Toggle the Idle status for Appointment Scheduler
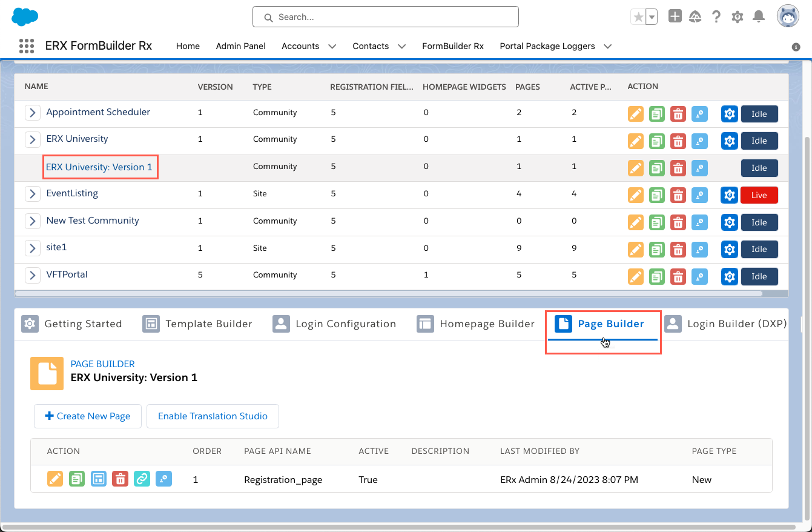The width and height of the screenshot is (812, 532). click(x=759, y=114)
